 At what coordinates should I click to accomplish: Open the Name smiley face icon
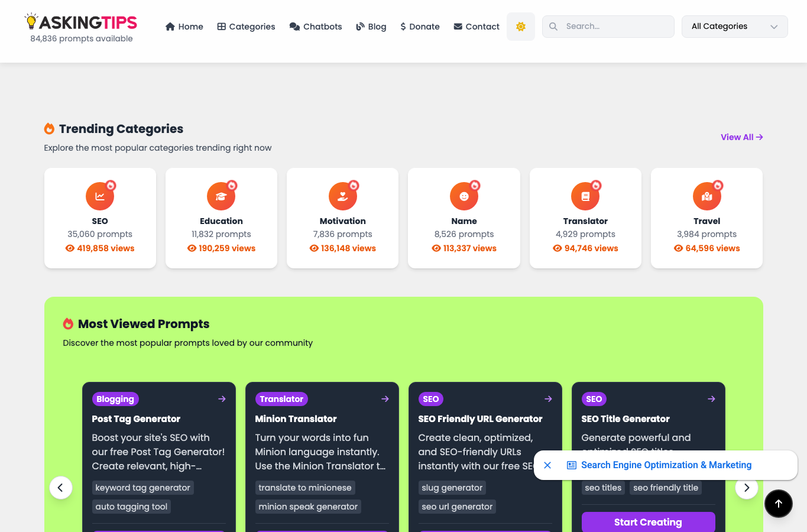point(464,196)
